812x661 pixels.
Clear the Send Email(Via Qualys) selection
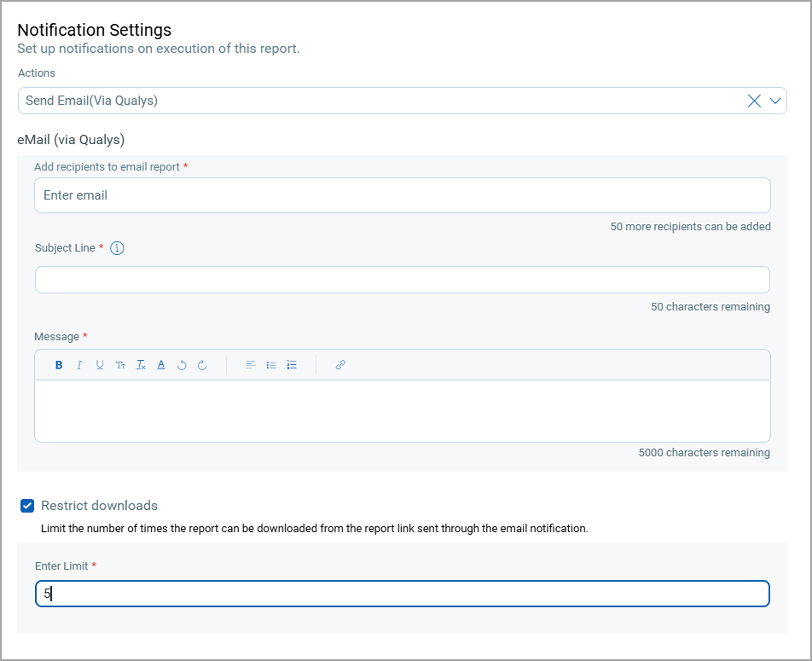tap(754, 101)
